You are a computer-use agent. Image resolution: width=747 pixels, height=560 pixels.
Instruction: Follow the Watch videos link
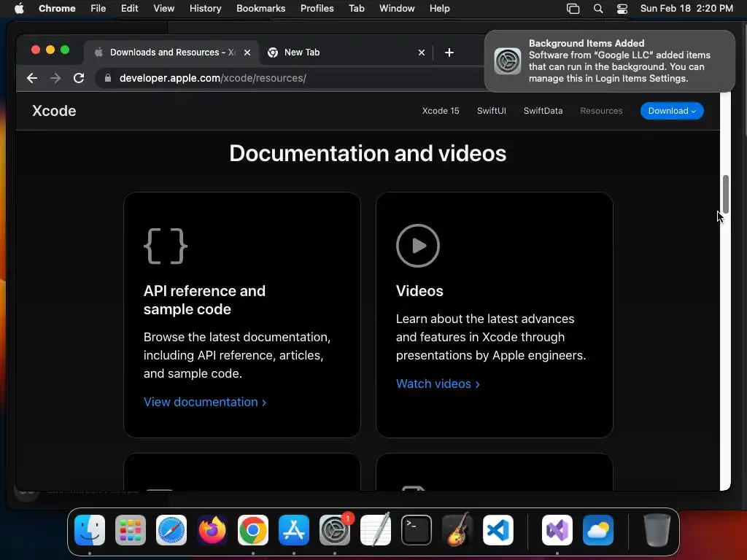click(438, 384)
